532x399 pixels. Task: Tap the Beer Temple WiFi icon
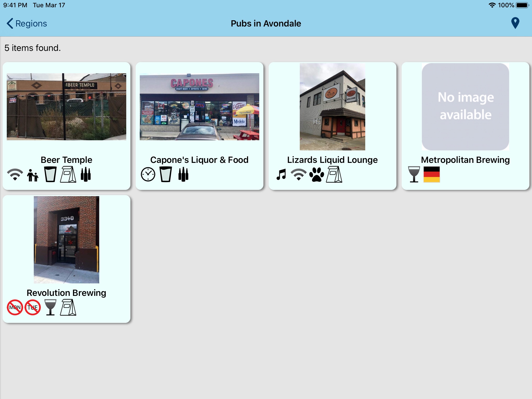click(x=15, y=174)
